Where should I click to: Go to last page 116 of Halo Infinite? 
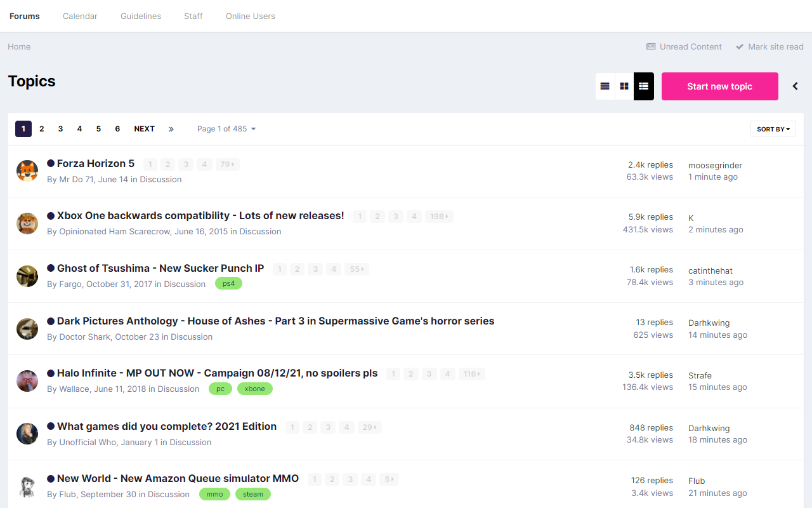pyautogui.click(x=471, y=374)
